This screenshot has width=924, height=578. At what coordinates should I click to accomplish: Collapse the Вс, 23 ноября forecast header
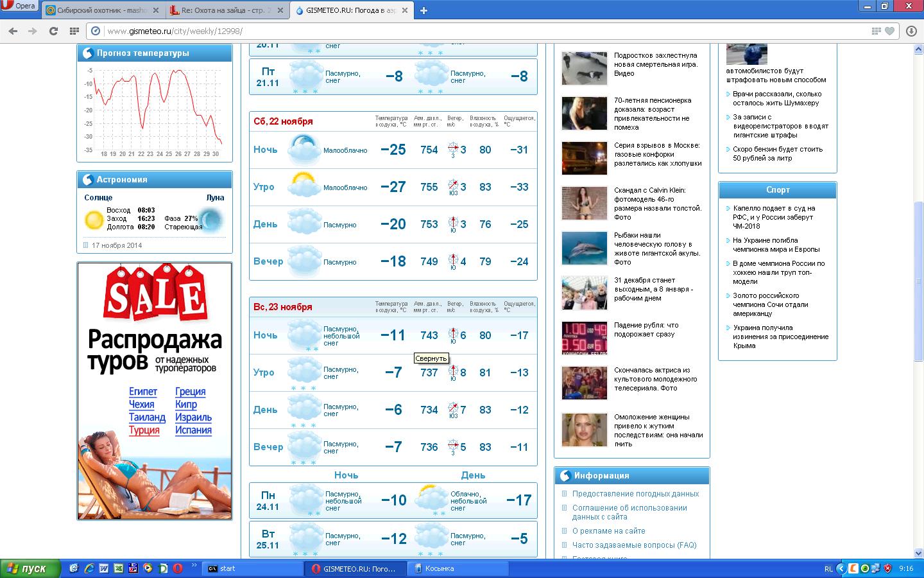coord(283,307)
